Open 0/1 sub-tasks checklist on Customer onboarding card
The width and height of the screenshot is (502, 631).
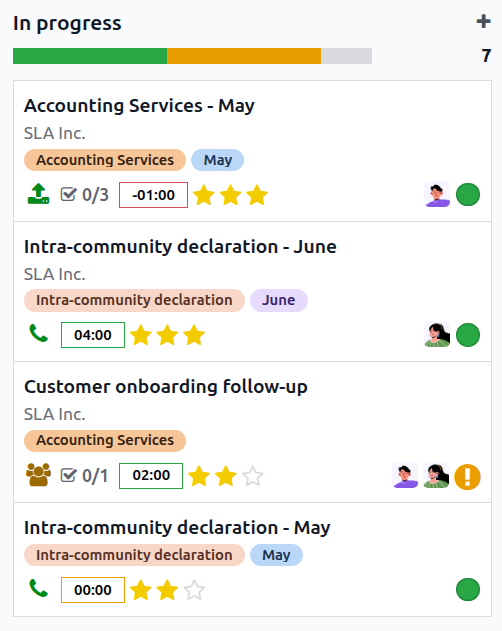(x=84, y=476)
